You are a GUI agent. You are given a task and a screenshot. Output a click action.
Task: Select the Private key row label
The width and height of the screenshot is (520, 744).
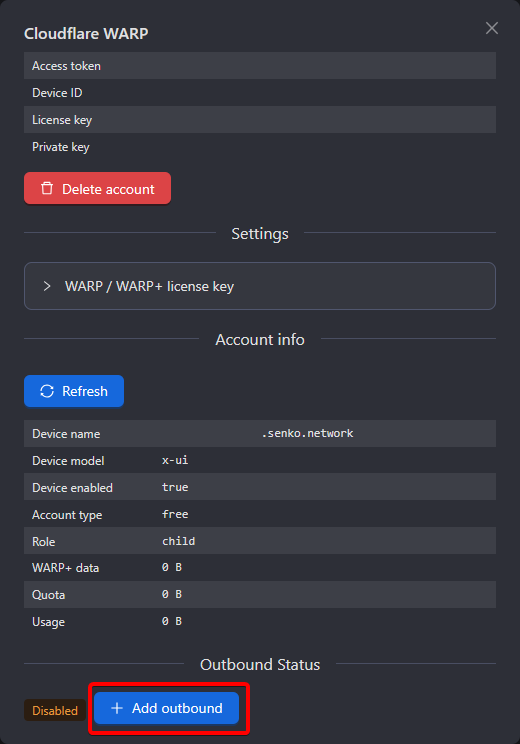(x=61, y=147)
